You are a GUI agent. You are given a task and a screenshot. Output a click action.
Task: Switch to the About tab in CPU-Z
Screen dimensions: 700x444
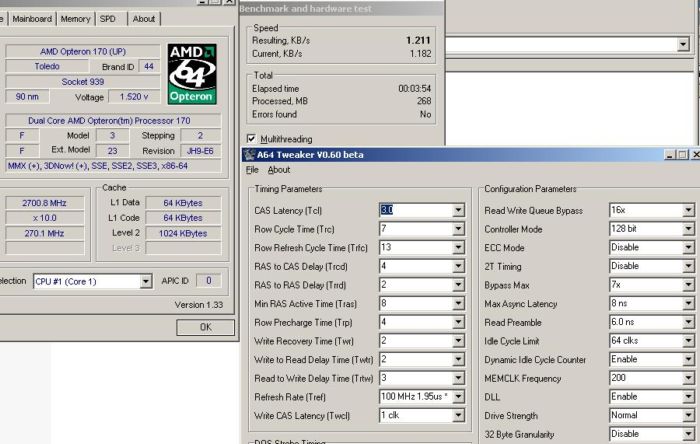coord(144,19)
